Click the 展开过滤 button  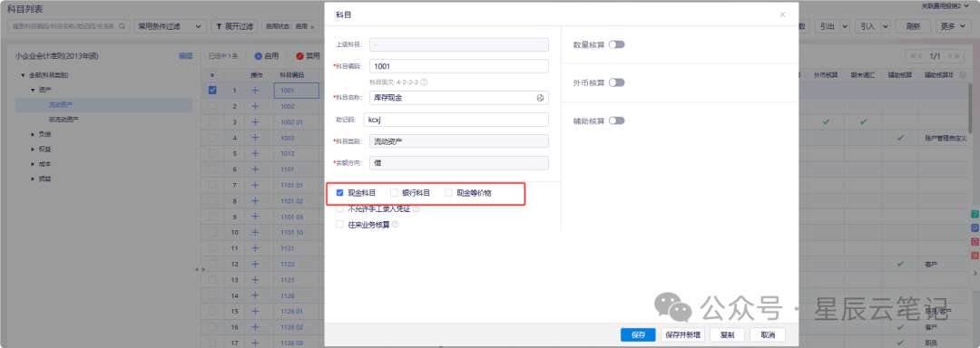234,26
